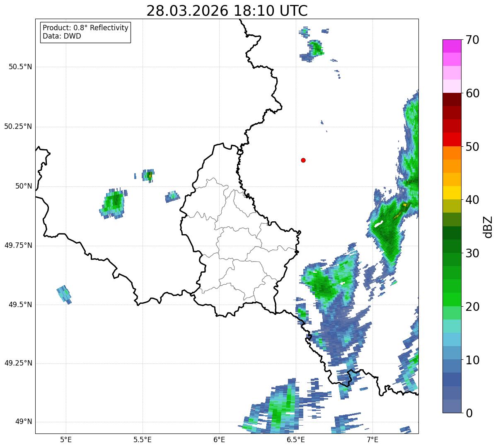Image resolution: width=498 pixels, height=448 pixels.
Task: Click the magenta top colorbar segment
Action: click(x=452, y=46)
